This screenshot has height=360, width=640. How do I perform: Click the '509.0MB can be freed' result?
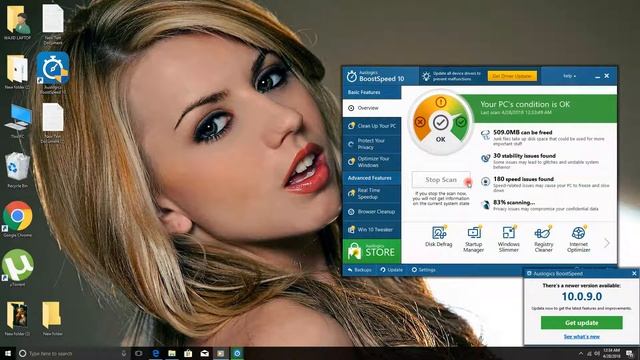coord(522,133)
